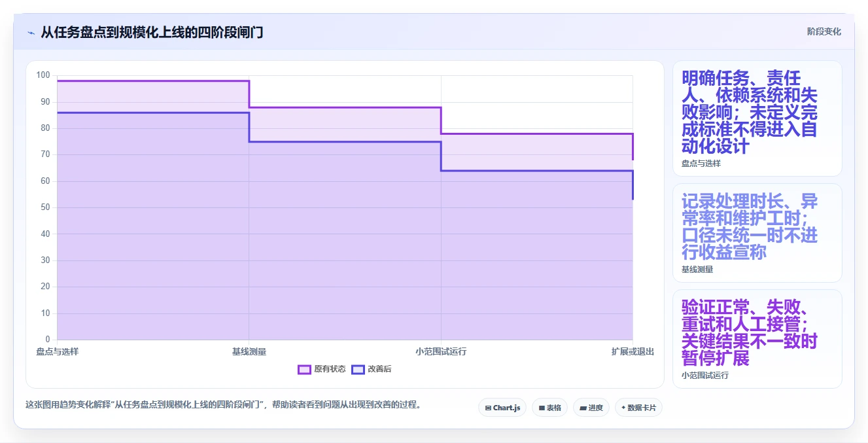Click the lightning icon beside the title

coord(31,33)
